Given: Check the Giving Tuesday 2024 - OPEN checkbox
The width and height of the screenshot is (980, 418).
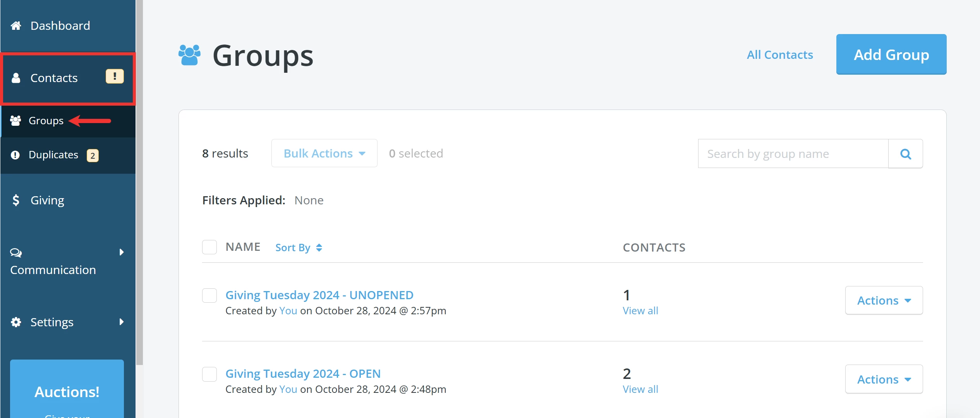Looking at the screenshot, I should pyautogui.click(x=209, y=374).
